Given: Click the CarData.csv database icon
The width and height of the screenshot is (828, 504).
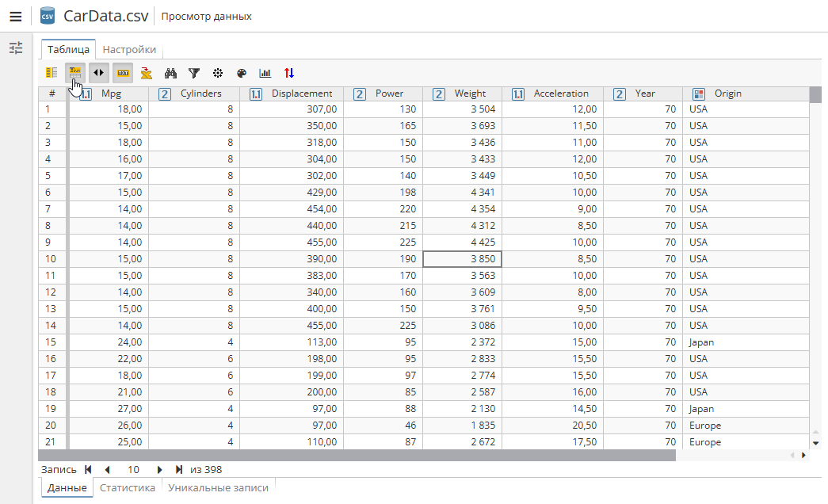Looking at the screenshot, I should [x=48, y=16].
